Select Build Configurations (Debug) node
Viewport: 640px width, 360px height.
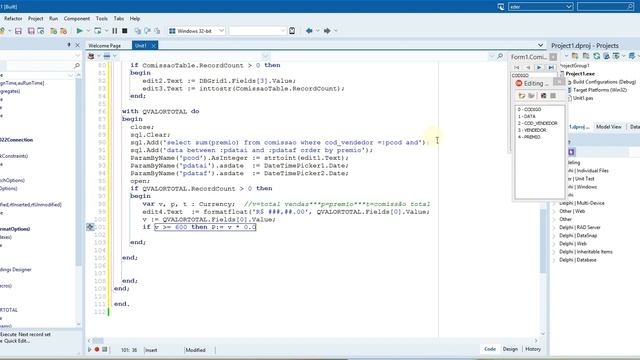(x=604, y=82)
